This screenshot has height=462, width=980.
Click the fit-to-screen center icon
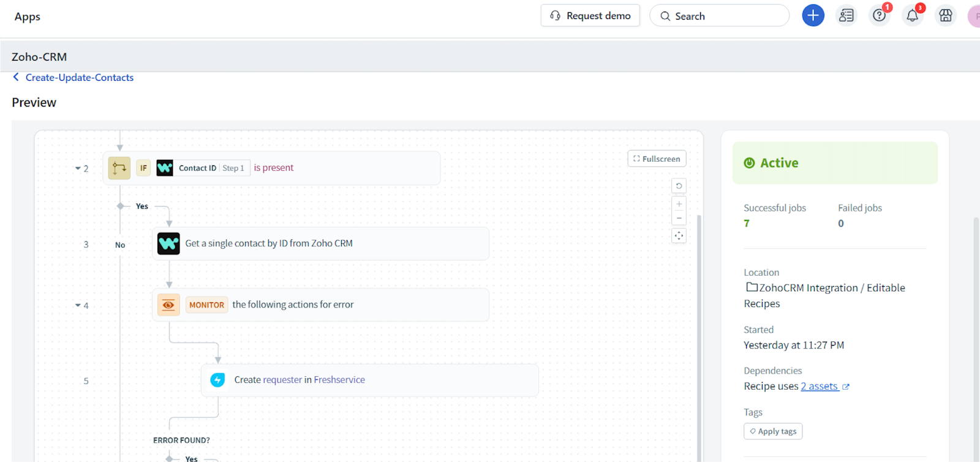point(679,236)
